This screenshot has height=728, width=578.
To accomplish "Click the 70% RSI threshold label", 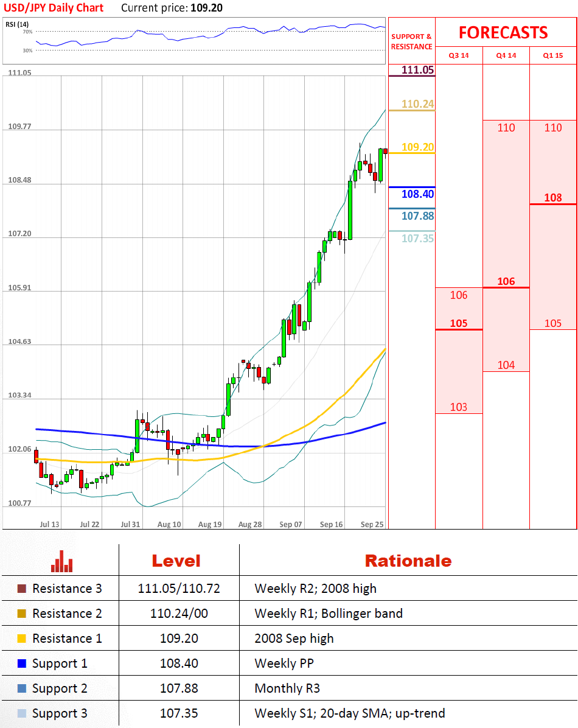I will coord(28,32).
